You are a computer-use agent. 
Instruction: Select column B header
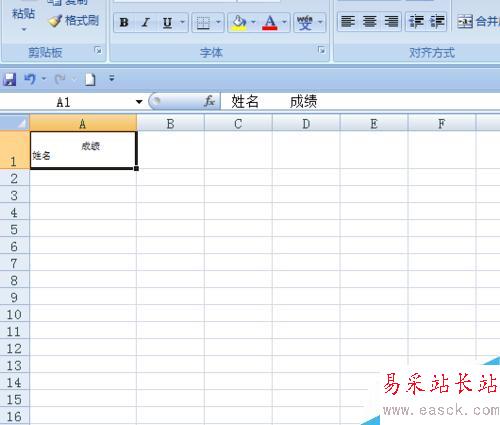[x=171, y=124]
